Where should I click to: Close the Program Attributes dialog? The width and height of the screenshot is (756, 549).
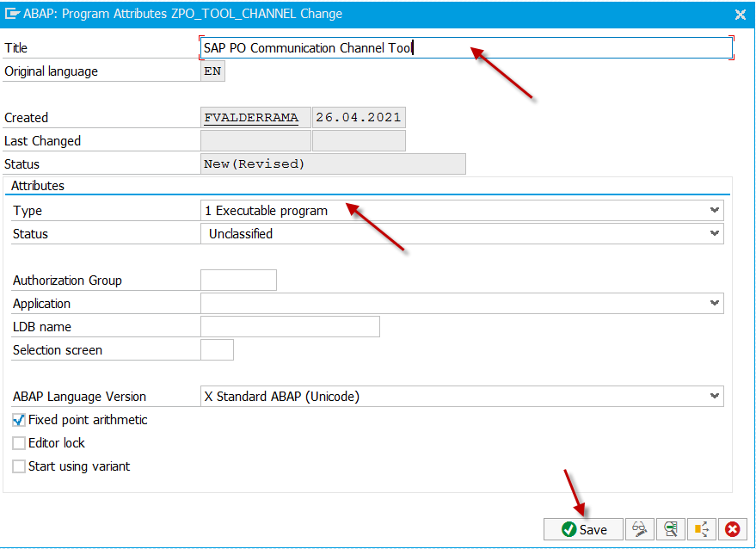click(741, 15)
